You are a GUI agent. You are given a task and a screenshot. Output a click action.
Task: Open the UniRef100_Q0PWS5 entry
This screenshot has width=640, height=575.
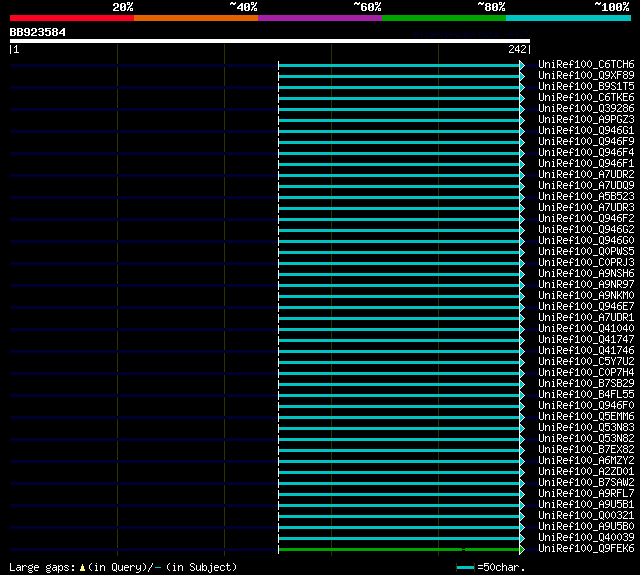(586, 252)
